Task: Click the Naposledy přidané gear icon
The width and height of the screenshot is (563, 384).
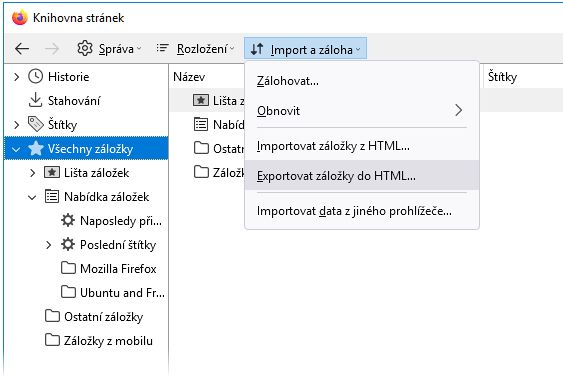Action: [x=68, y=220]
